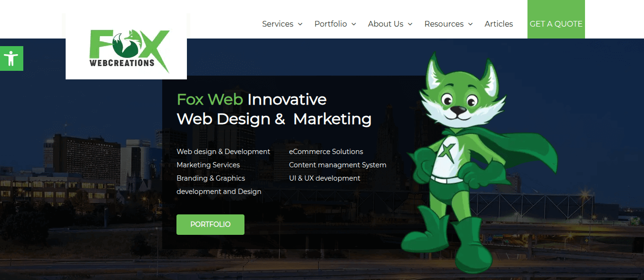Click the Web design & Development text

coord(224,152)
